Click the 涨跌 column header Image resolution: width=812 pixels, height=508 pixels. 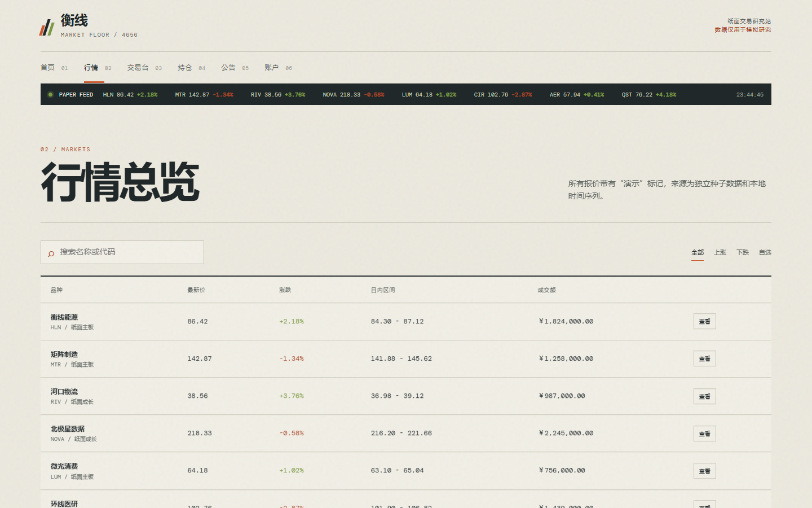tap(285, 290)
